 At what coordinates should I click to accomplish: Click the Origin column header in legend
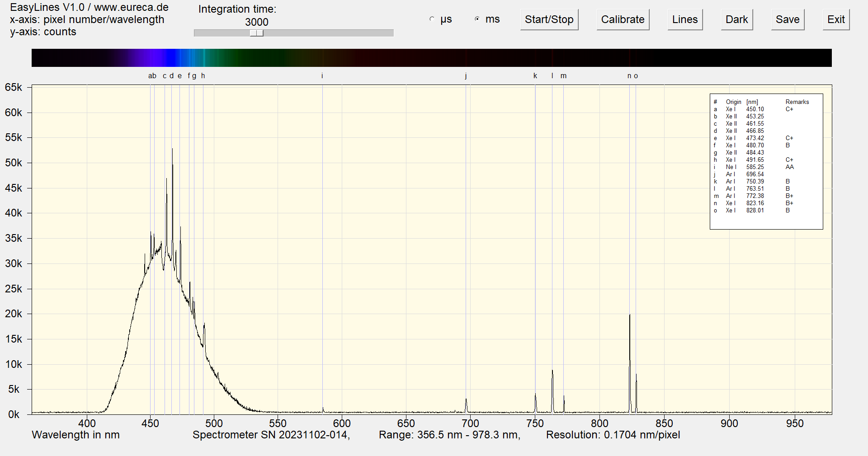(733, 102)
